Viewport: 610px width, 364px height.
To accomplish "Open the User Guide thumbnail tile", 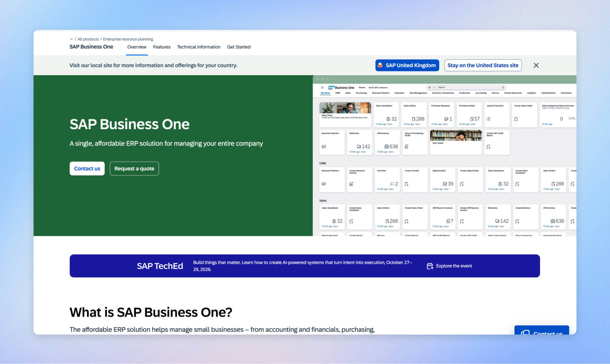I will (x=456, y=142).
